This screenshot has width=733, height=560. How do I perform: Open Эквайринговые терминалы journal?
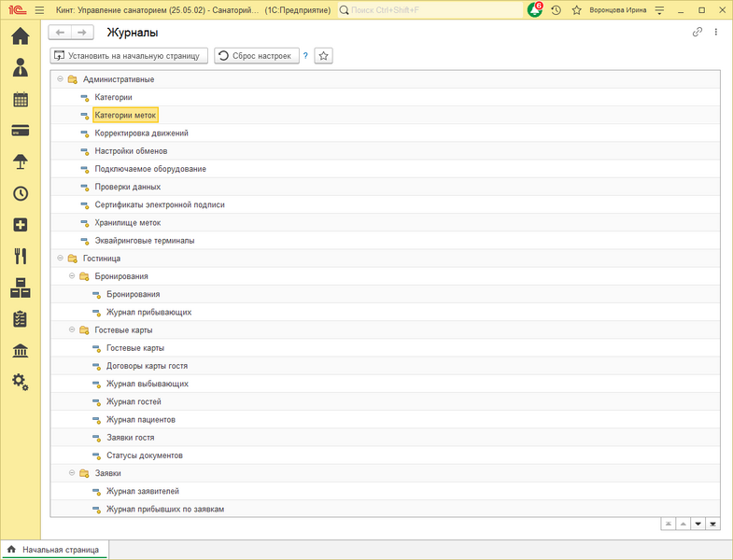145,240
